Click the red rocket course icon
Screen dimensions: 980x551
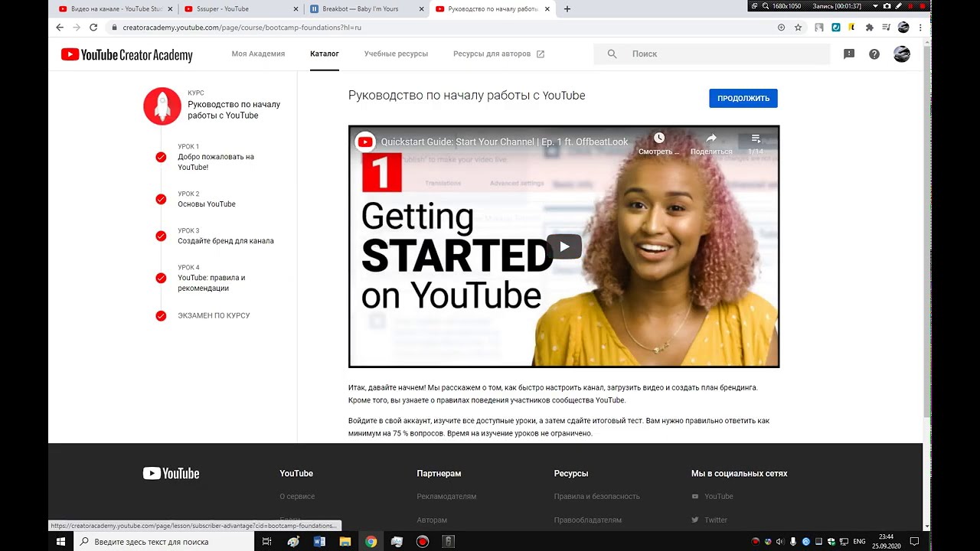pos(162,106)
